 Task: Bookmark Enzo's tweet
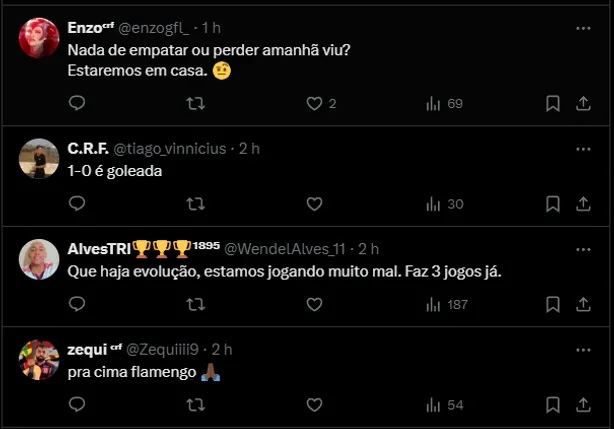pos(553,103)
